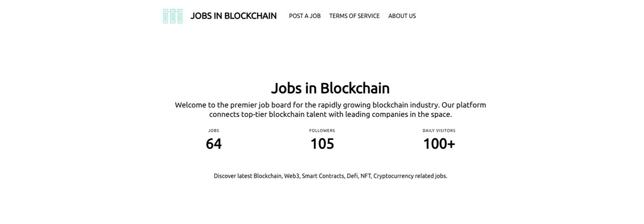The image size is (644, 224).
Task: Click Defi in the Discover tagline
Action: pos(352,176)
